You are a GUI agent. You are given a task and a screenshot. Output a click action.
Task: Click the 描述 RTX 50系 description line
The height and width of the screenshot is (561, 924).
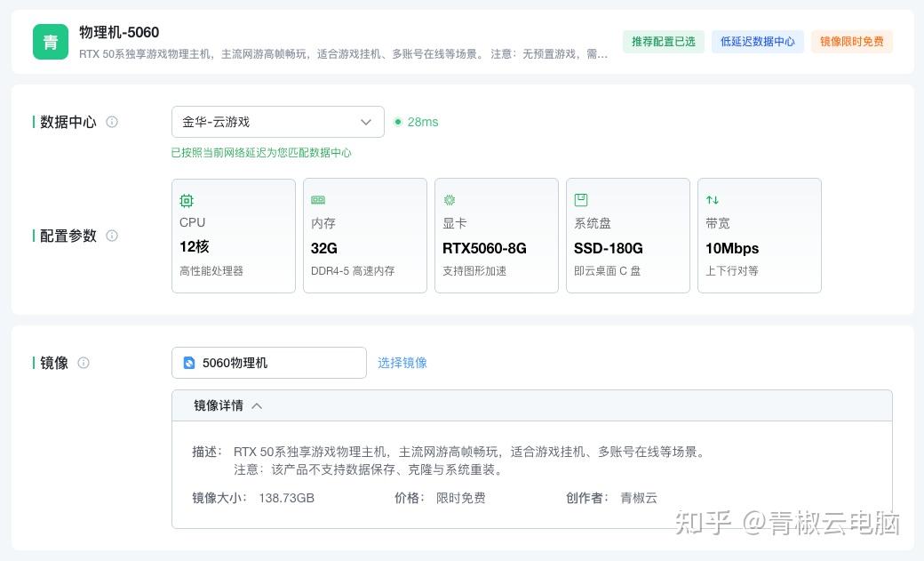[x=449, y=453]
